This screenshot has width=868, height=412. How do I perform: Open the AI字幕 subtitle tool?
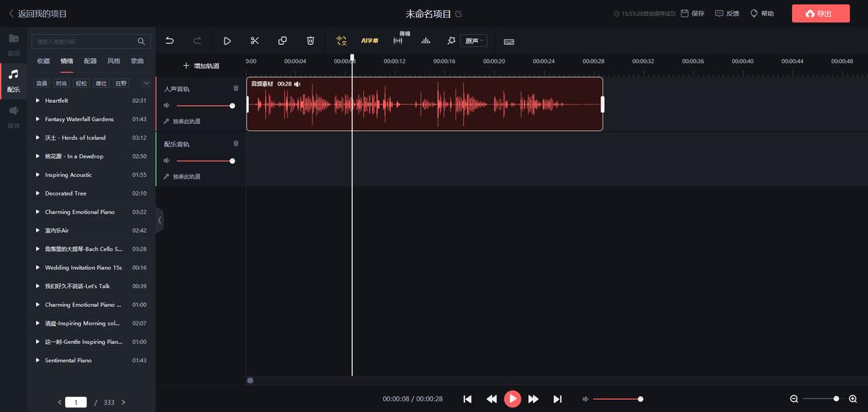click(x=370, y=41)
